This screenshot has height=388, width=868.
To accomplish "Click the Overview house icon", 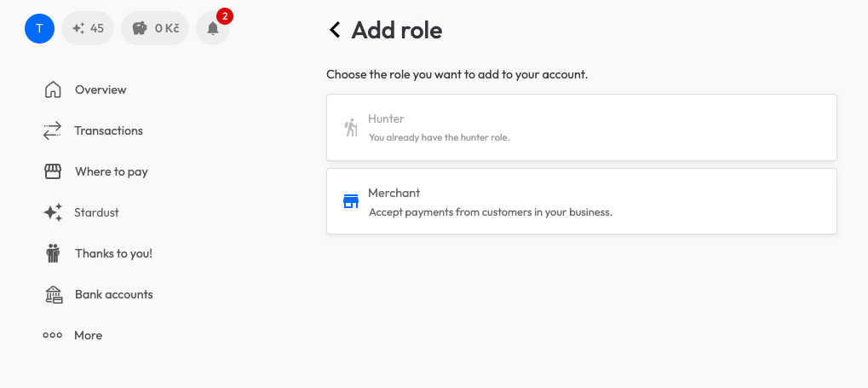I will click(53, 90).
